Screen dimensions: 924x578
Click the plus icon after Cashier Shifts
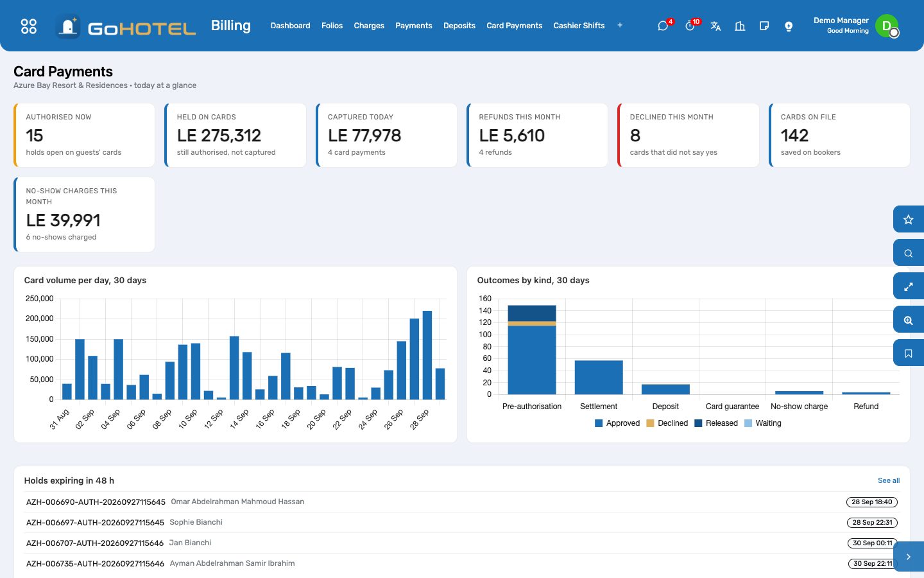click(x=620, y=26)
